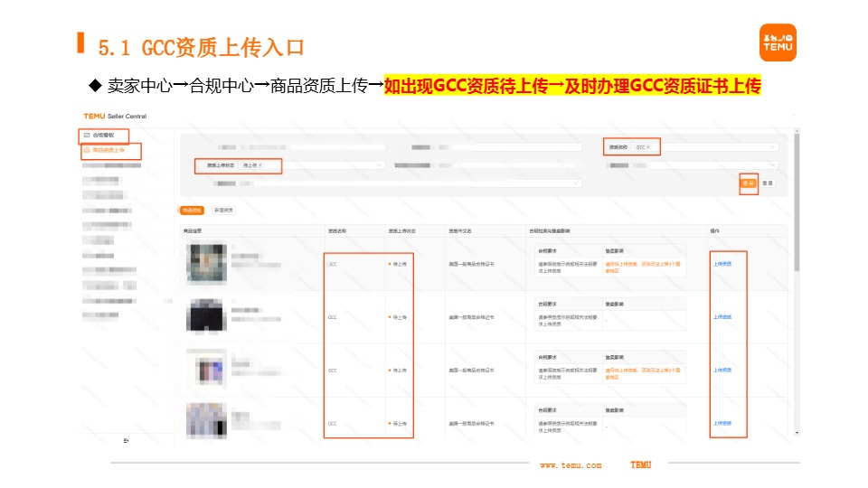This screenshot has height=488, width=868.
Task: Click the 重置 button
Action: pos(768,183)
